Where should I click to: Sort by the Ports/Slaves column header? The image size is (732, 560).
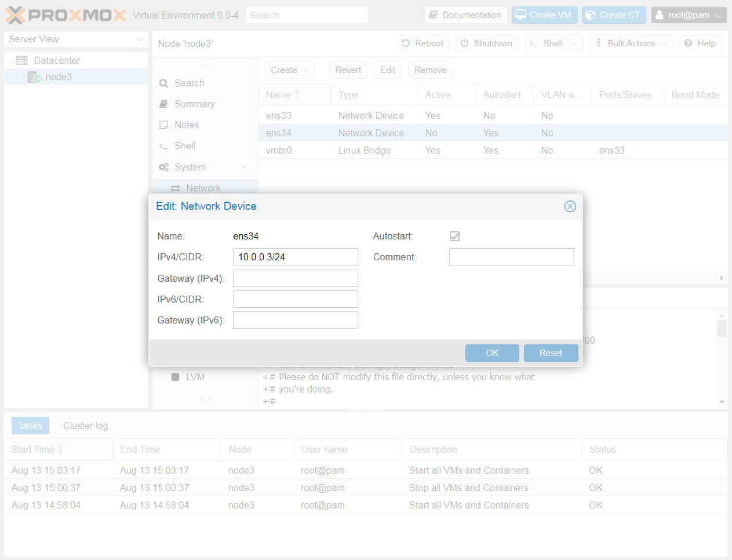627,94
